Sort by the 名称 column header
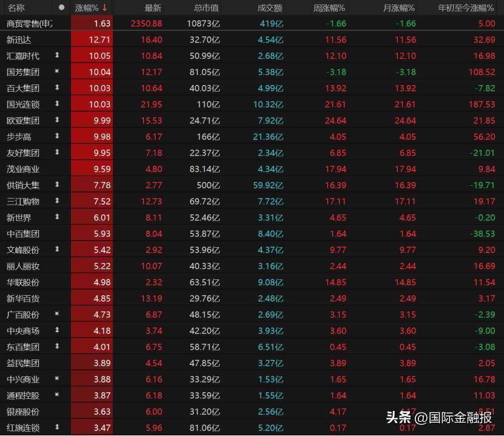 pyautogui.click(x=16, y=8)
